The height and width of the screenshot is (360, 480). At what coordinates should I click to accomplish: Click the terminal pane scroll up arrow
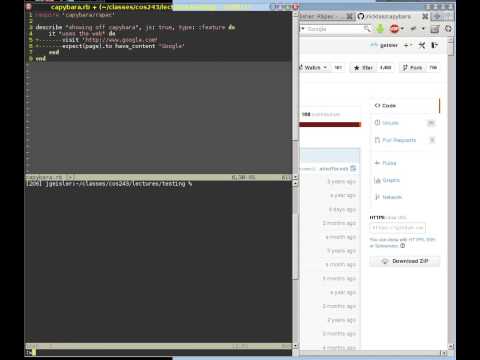[295, 183]
